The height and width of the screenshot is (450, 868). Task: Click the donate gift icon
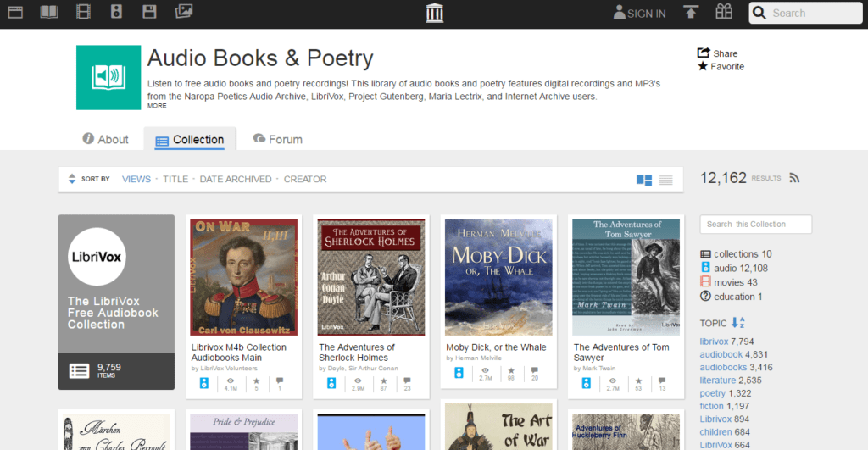click(x=724, y=12)
